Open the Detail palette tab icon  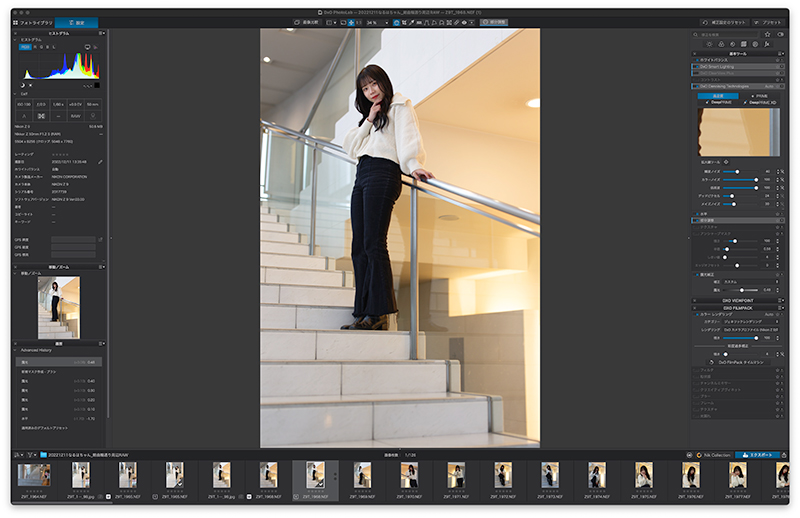pos(732,44)
